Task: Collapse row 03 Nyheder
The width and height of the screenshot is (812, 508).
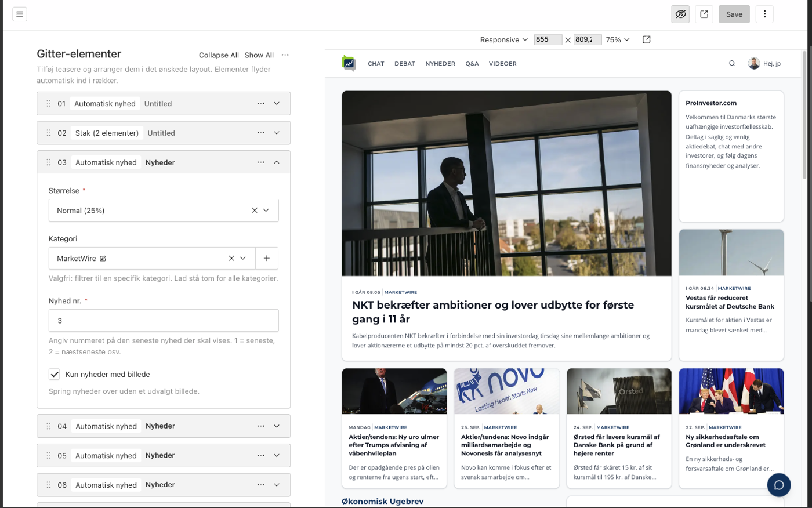Action: pyautogui.click(x=277, y=162)
